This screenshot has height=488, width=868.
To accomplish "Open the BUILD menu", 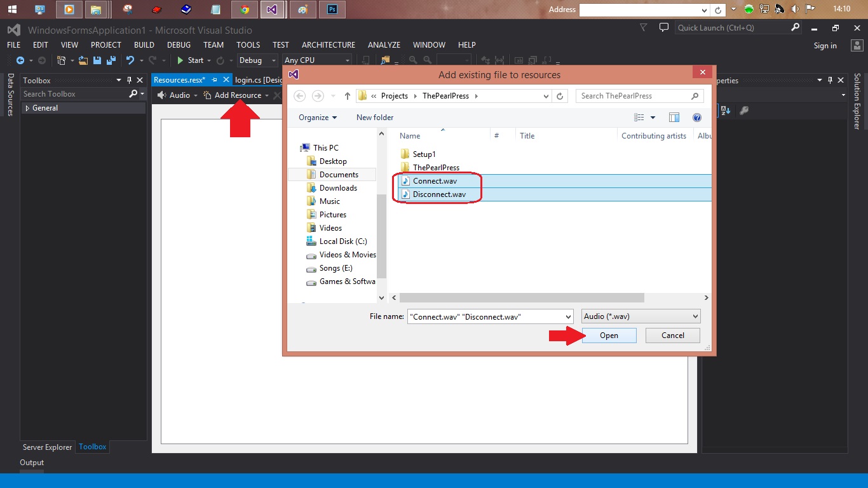I will (x=144, y=45).
